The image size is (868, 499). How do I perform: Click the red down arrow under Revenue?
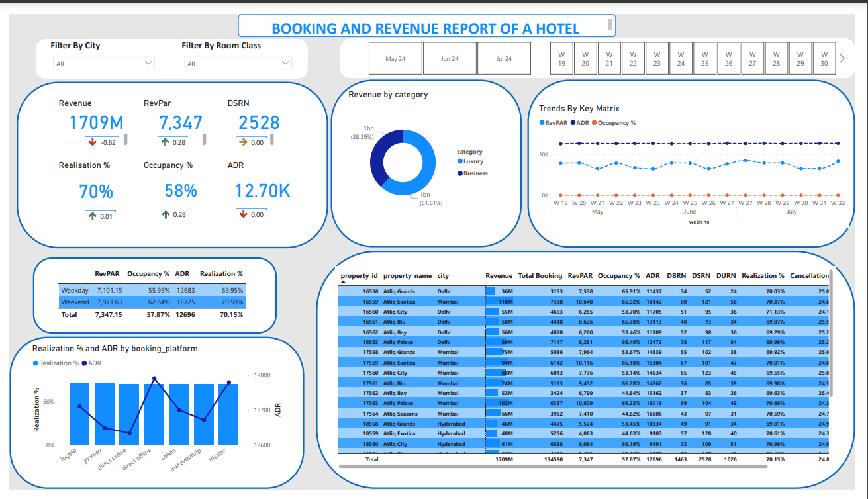point(92,142)
